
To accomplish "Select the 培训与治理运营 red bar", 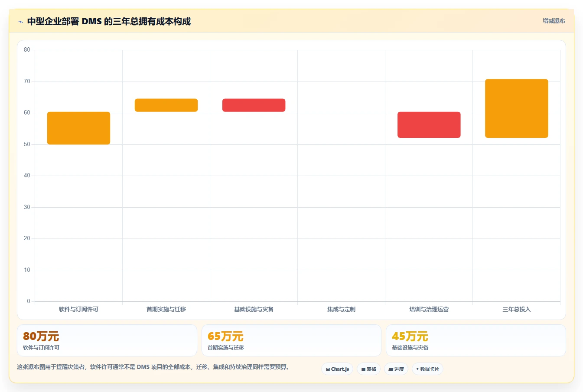I will (429, 125).
